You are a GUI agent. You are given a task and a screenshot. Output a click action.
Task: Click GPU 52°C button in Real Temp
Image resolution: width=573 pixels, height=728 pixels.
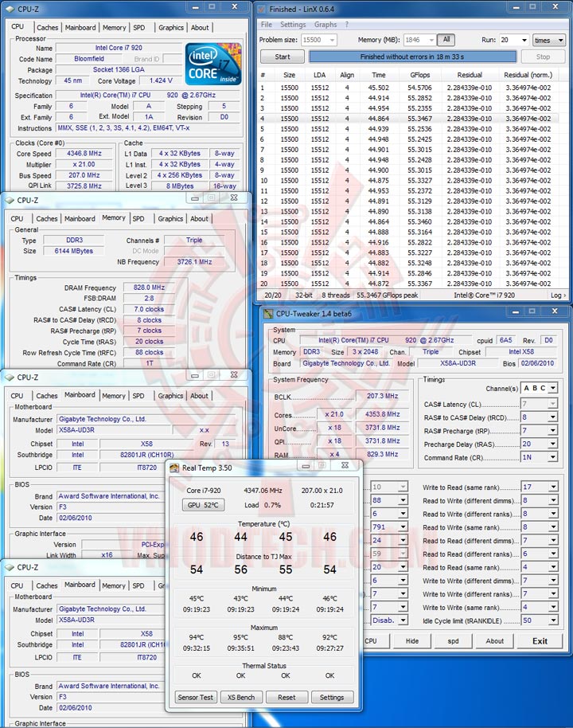click(x=203, y=505)
